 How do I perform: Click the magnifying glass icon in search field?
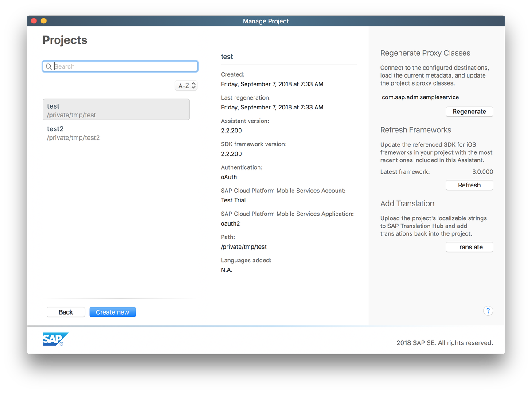[x=49, y=66]
